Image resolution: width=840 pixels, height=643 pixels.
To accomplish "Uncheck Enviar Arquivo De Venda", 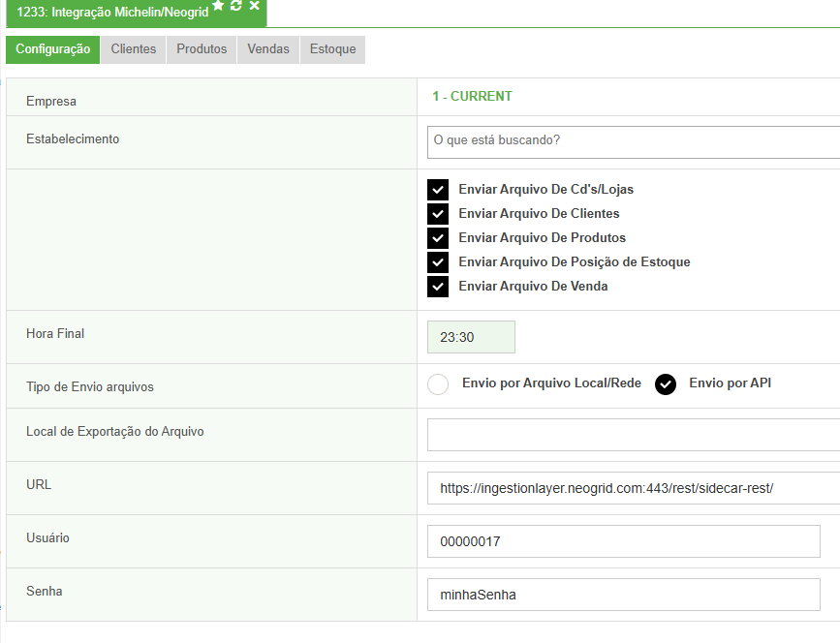I will (438, 287).
